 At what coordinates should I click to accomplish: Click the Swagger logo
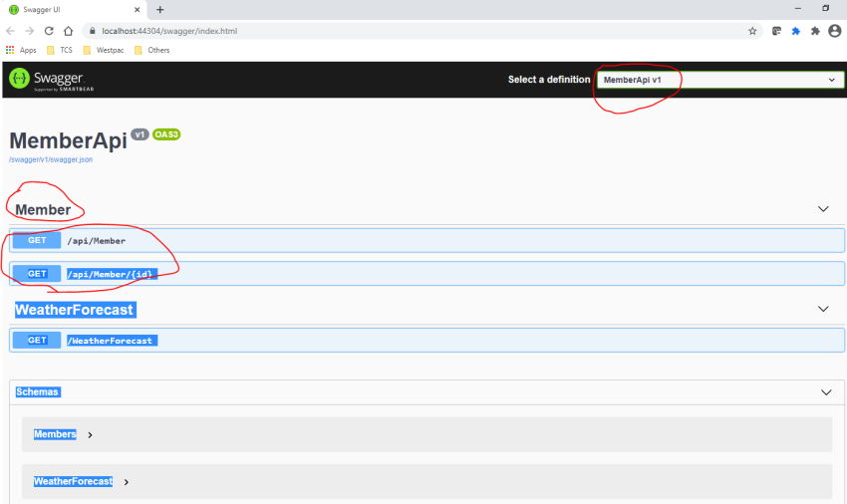point(51,80)
